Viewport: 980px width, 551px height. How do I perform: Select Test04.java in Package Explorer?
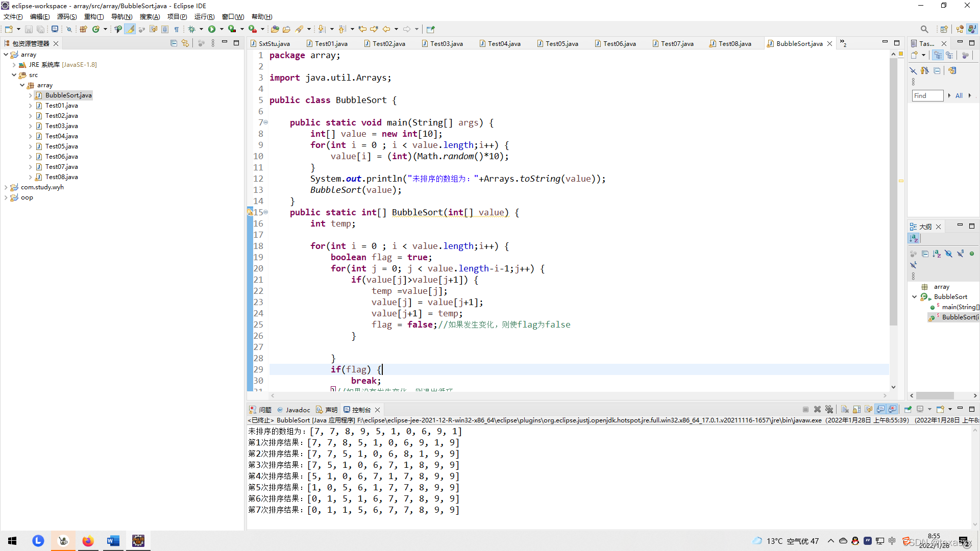(x=61, y=136)
